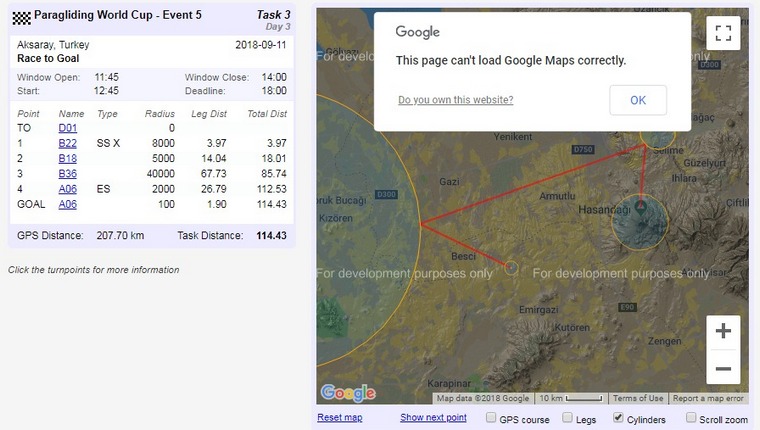Viewport: 760px width, 430px height.
Task: Click 'Map data ©2018 Google' text
Action: [x=483, y=398]
